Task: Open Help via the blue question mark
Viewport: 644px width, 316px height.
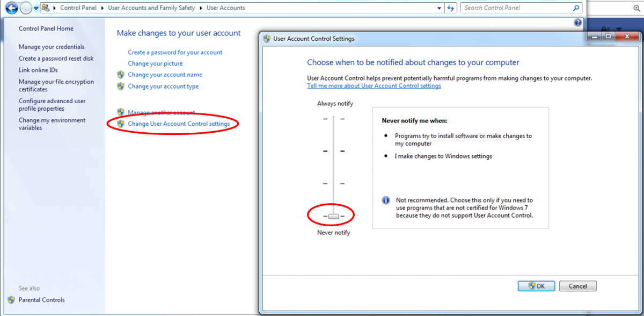Action: [x=578, y=23]
